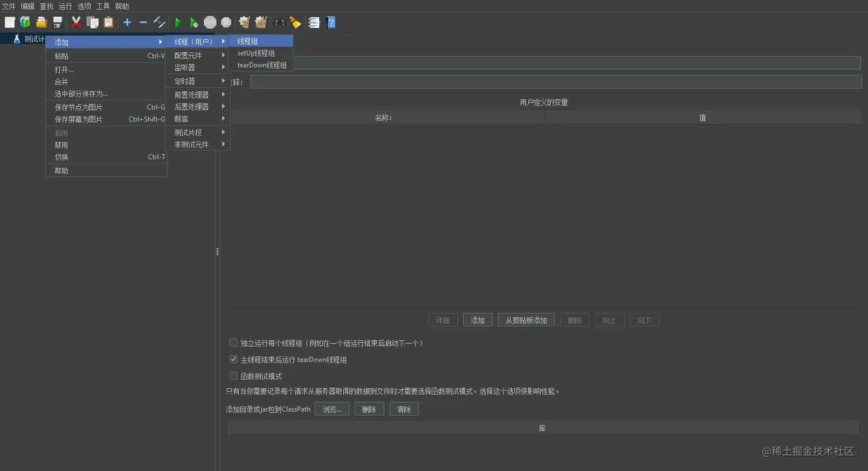Select 禁用 in the context menu
The image size is (868, 471).
tap(106, 145)
